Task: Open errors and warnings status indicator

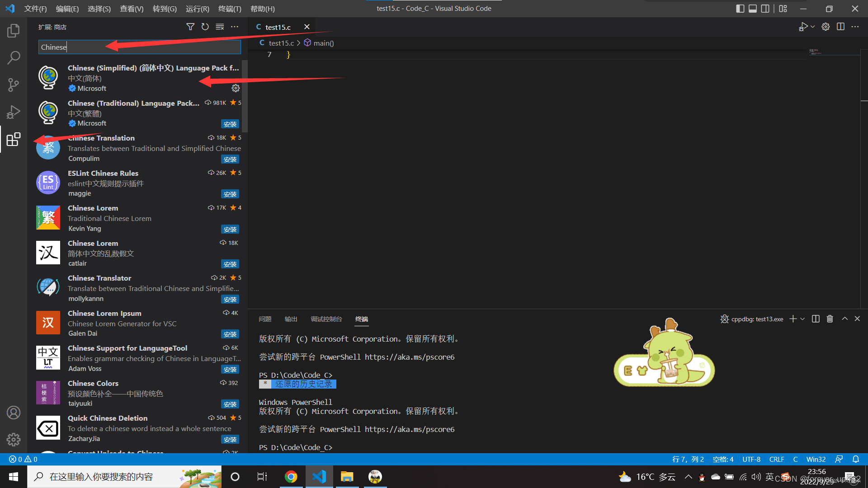Action: pos(23,459)
